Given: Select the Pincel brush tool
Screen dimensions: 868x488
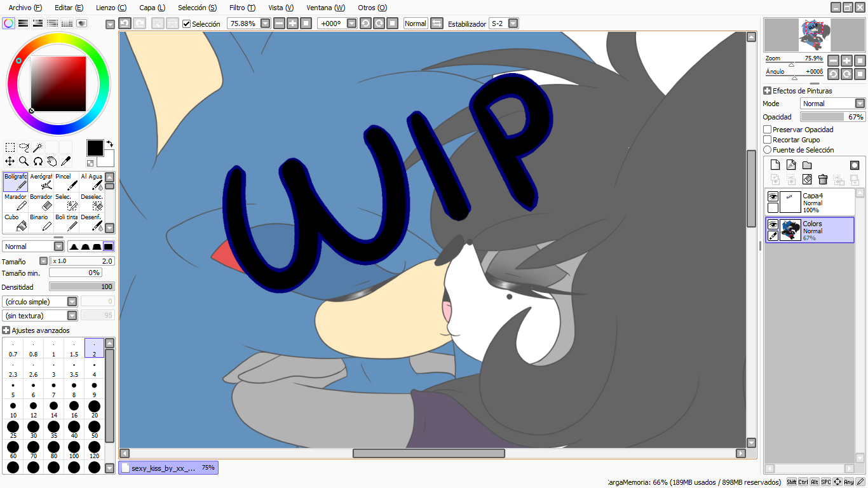Looking at the screenshot, I should (66, 182).
